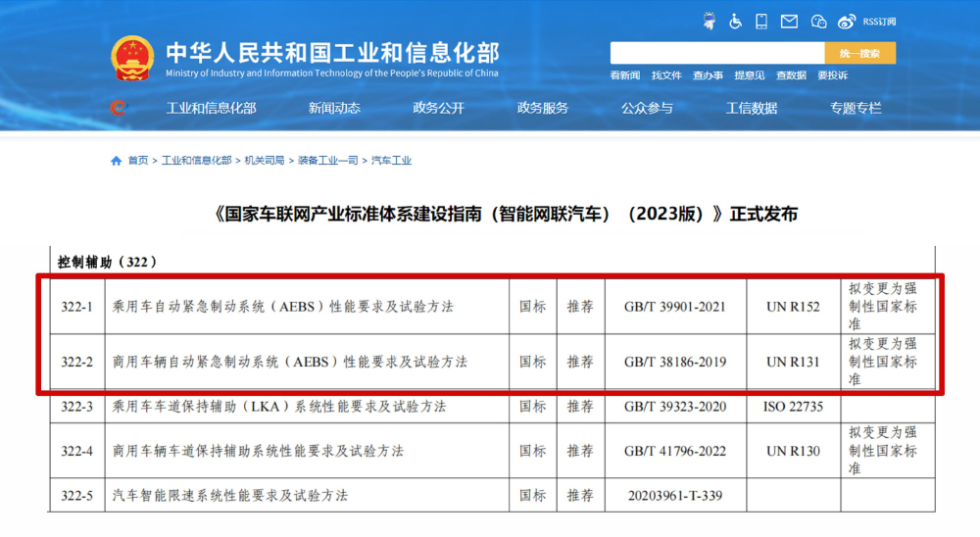The width and height of the screenshot is (980, 537).
Task: Click the UN R130 cell
Action: tap(793, 452)
